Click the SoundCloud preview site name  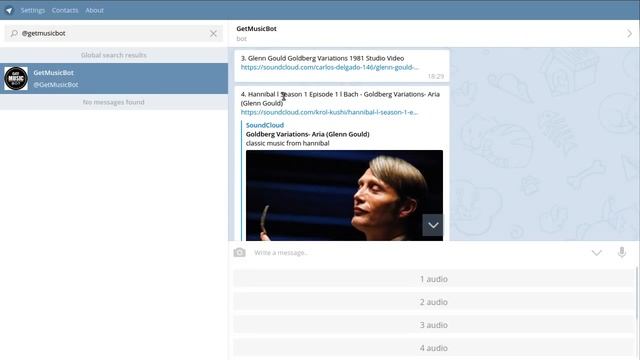tap(265, 125)
